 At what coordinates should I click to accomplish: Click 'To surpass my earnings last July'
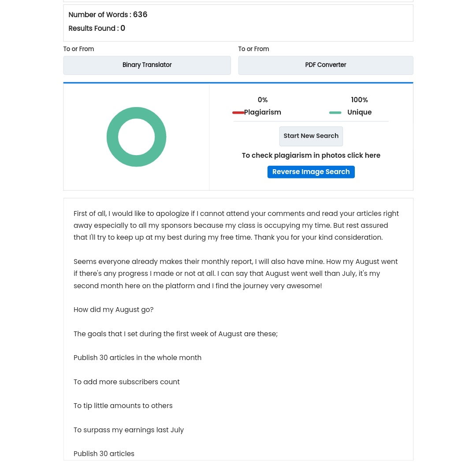click(129, 430)
